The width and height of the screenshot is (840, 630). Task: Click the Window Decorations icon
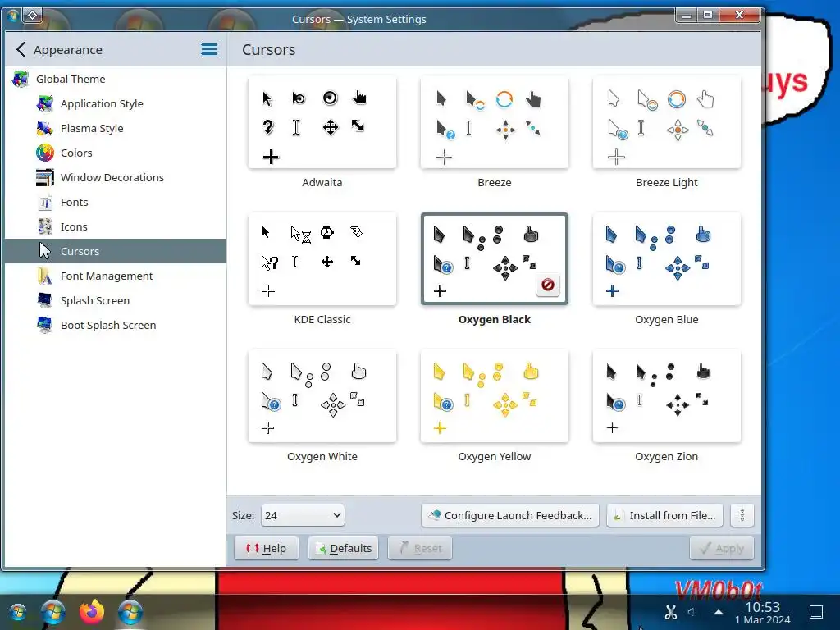click(x=45, y=178)
